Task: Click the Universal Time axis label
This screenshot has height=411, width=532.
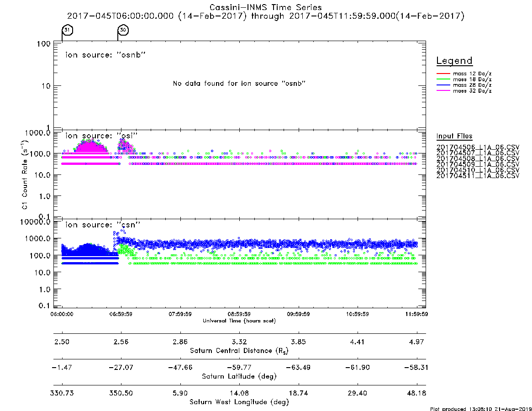Action: [239, 321]
